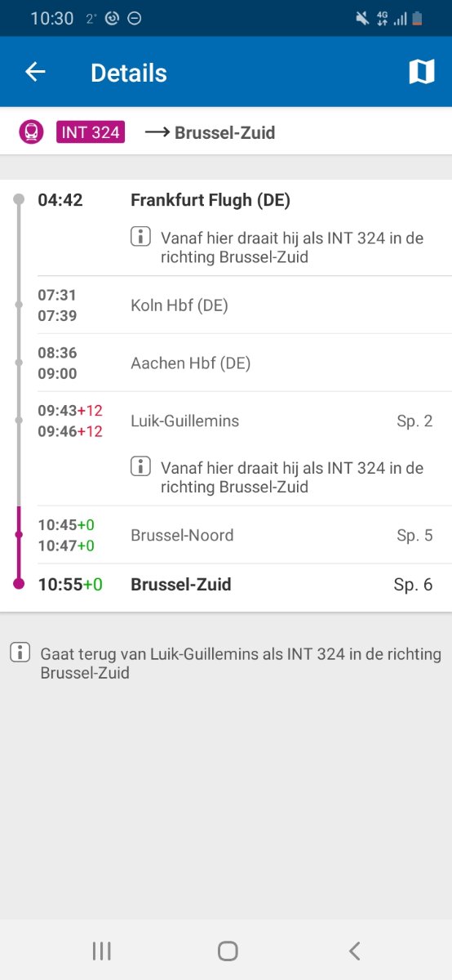Select the Aachen Hbf (DE) stop
Image resolution: width=452 pixels, height=980 pixels.
coord(191,363)
